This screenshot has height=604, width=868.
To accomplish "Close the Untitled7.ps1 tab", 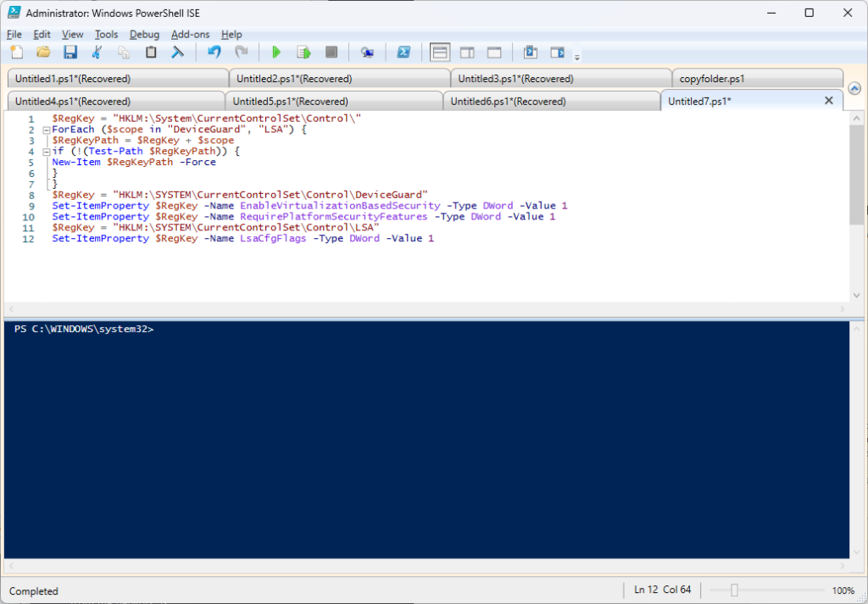I will pos(829,101).
